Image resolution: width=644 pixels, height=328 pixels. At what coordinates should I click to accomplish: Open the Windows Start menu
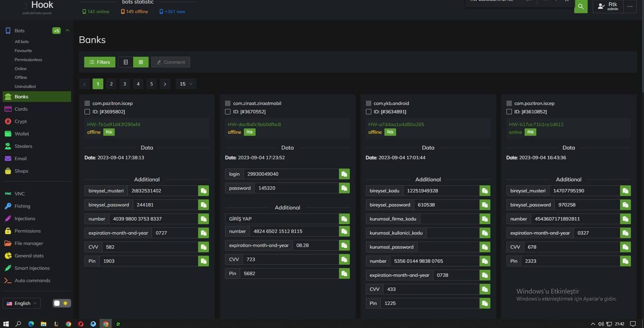coord(6,324)
